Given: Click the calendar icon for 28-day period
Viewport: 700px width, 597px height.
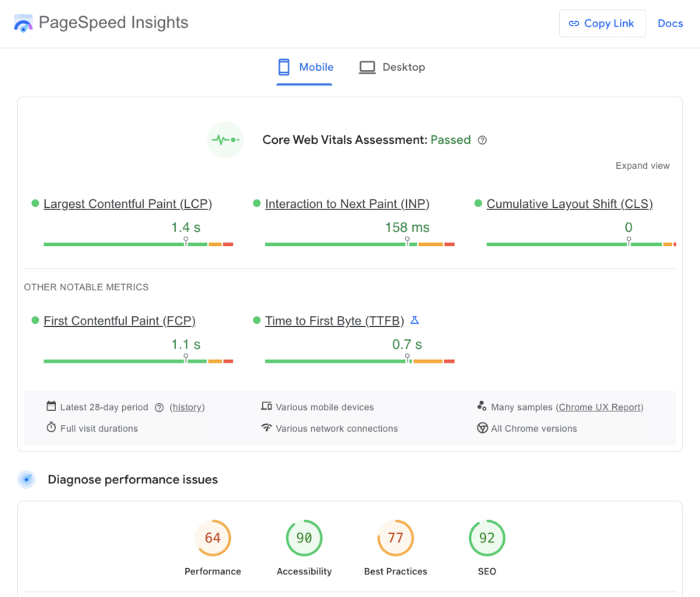Looking at the screenshot, I should pyautogui.click(x=51, y=406).
